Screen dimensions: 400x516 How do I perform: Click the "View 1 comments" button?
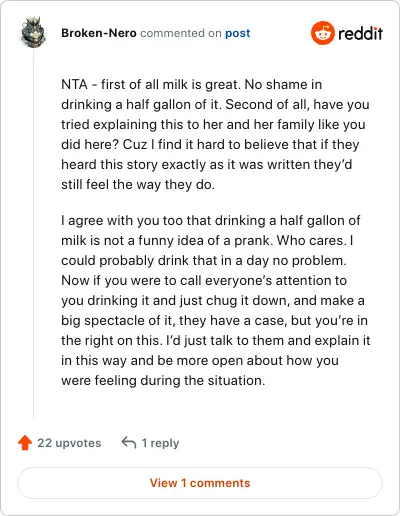click(200, 483)
